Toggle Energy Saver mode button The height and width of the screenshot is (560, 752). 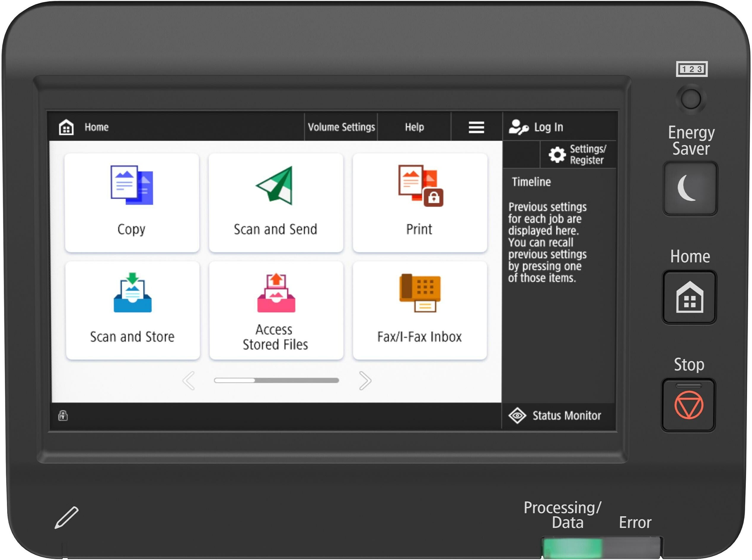(690, 188)
